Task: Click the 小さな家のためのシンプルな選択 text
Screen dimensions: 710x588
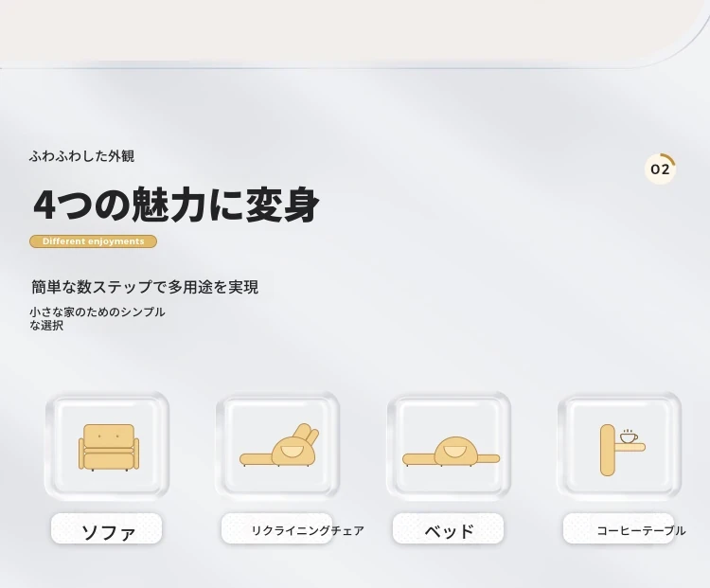Action: [97, 318]
